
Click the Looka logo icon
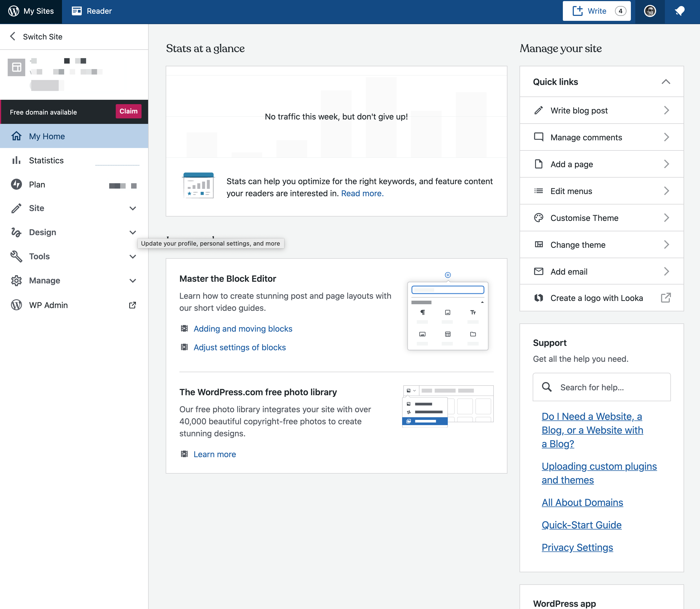(538, 298)
